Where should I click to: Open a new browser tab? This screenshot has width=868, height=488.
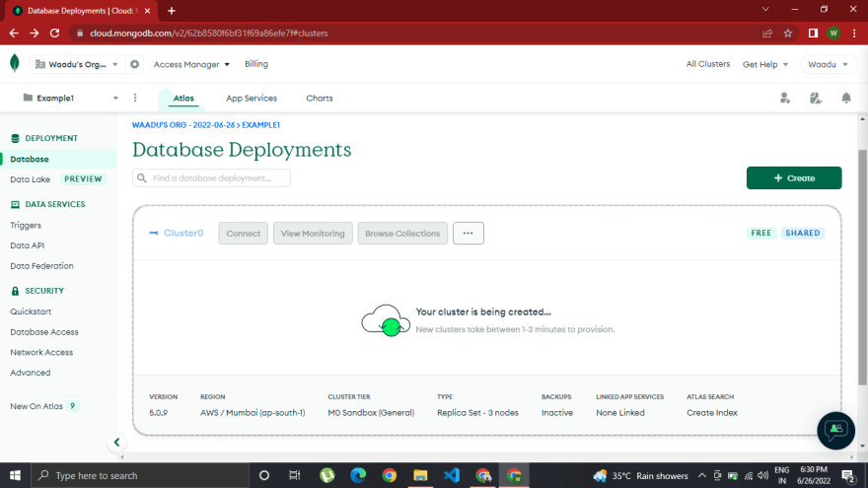tap(172, 11)
